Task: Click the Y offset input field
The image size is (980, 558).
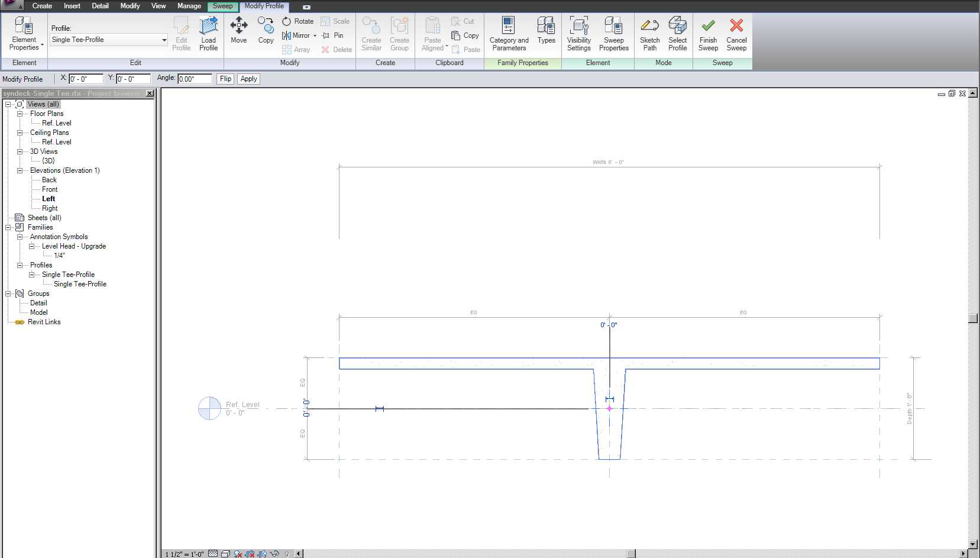Action: (133, 79)
